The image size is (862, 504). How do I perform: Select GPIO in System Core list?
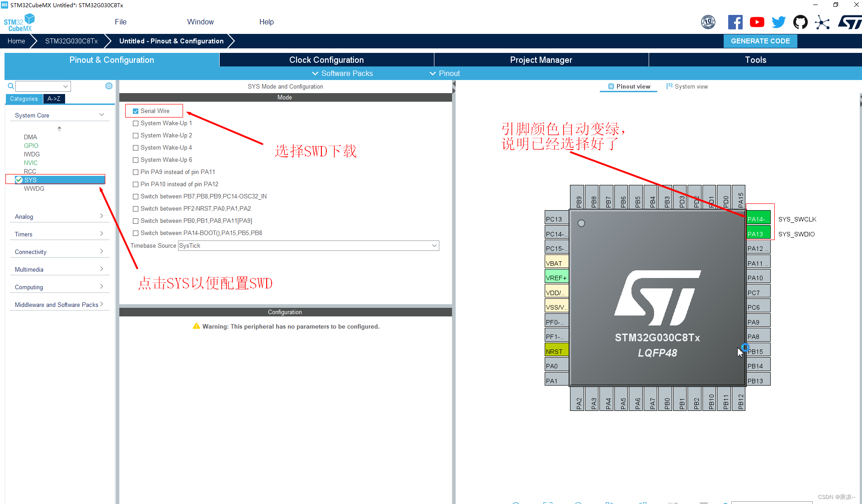pyautogui.click(x=31, y=146)
